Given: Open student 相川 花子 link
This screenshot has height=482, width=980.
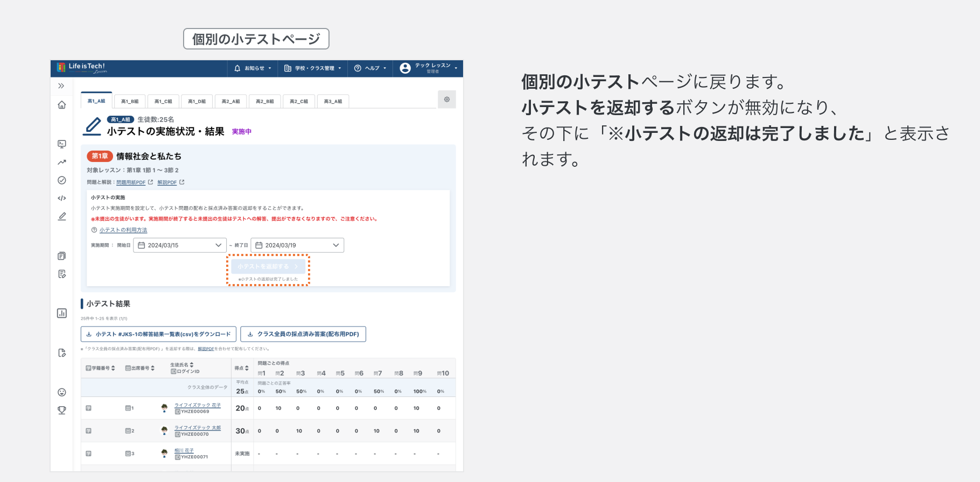Looking at the screenshot, I should (x=184, y=451).
